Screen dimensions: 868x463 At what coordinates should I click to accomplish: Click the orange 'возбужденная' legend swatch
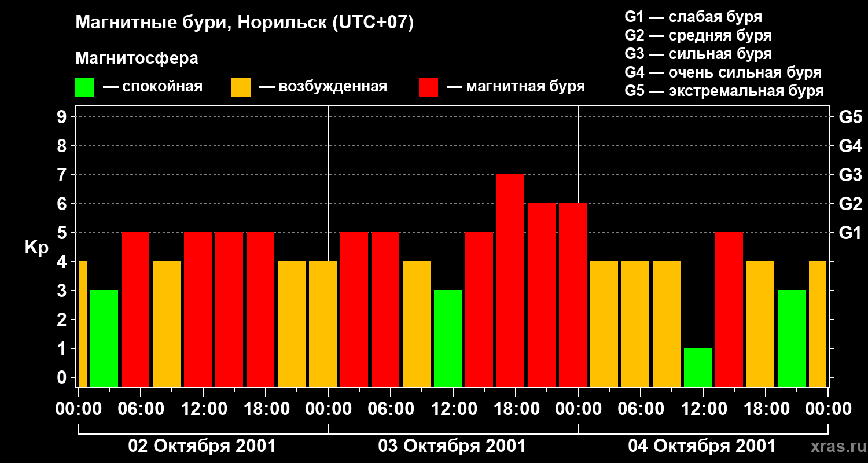[x=241, y=87]
